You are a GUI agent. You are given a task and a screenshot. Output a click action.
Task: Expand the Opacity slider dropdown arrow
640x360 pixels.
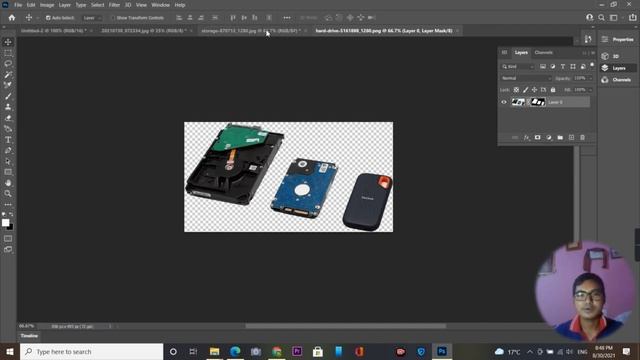(x=591, y=78)
